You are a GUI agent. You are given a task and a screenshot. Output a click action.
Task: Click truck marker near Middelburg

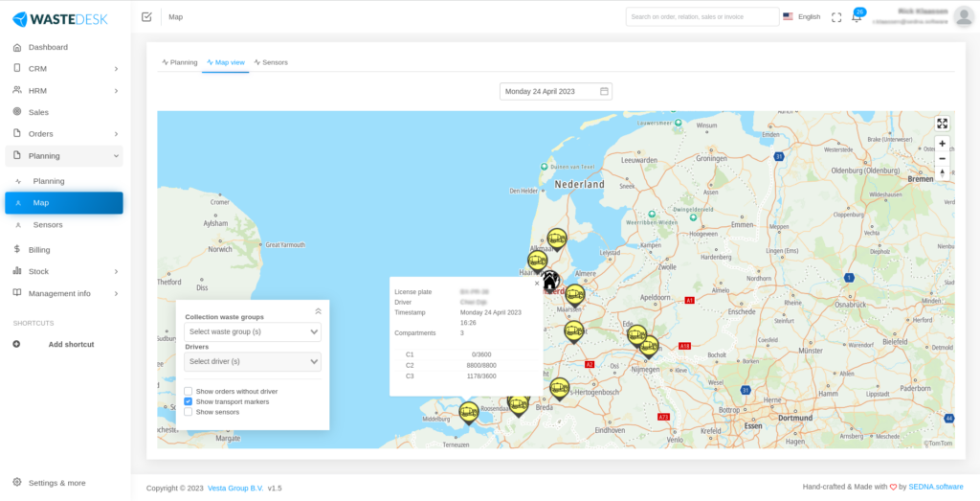[x=469, y=413]
